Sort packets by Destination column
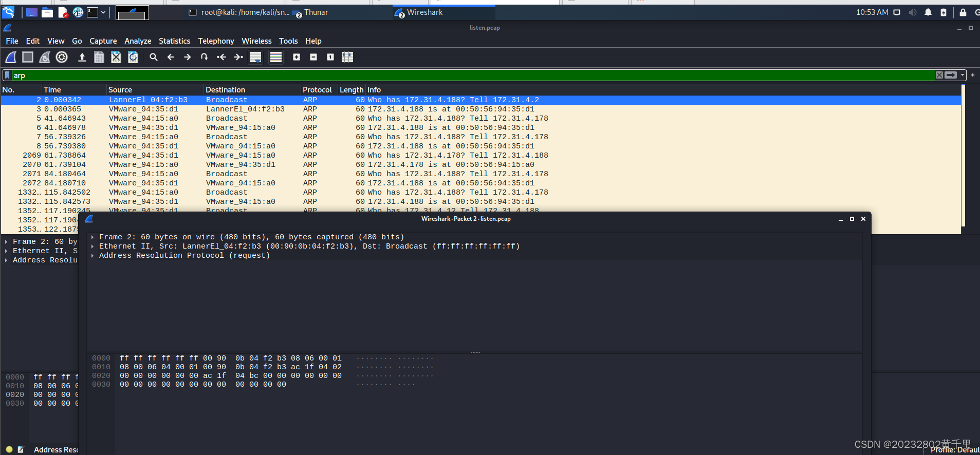 point(252,90)
